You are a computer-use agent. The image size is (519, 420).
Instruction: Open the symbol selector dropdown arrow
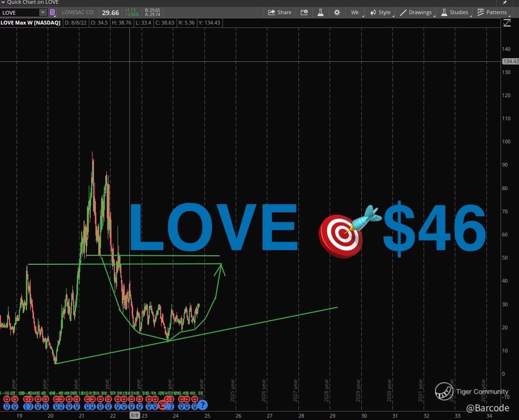click(43, 13)
